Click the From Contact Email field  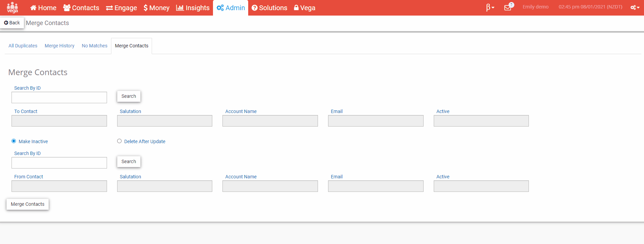[376, 186]
